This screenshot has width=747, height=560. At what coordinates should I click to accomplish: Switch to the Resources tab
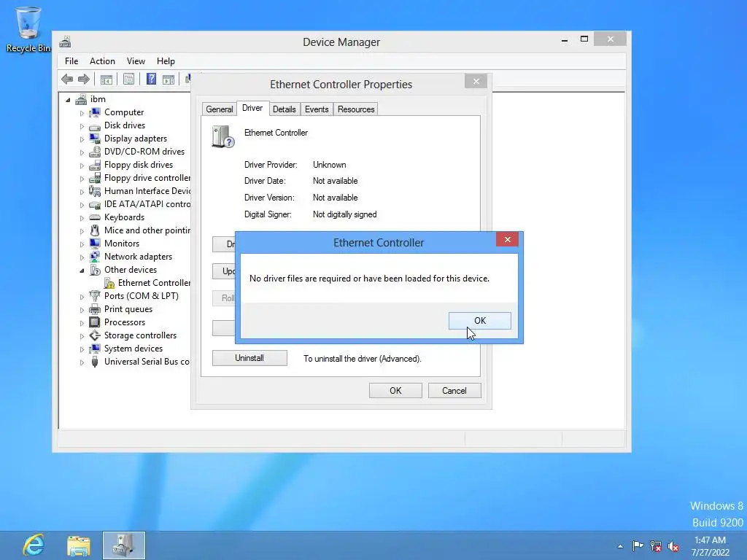(x=356, y=109)
